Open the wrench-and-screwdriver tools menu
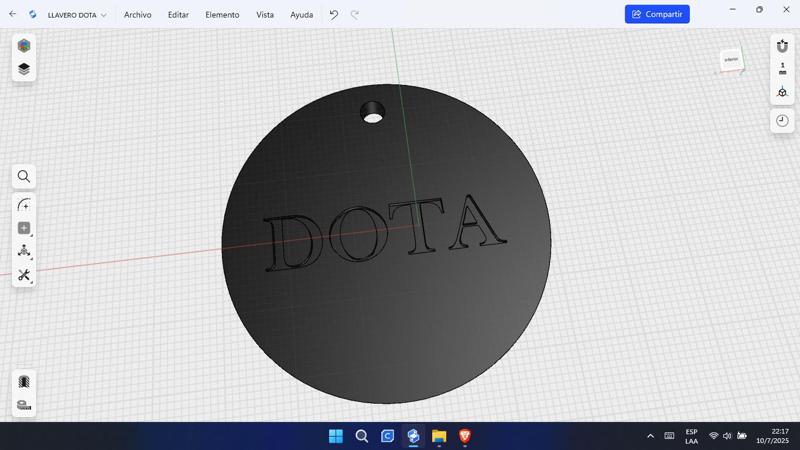 (24, 275)
